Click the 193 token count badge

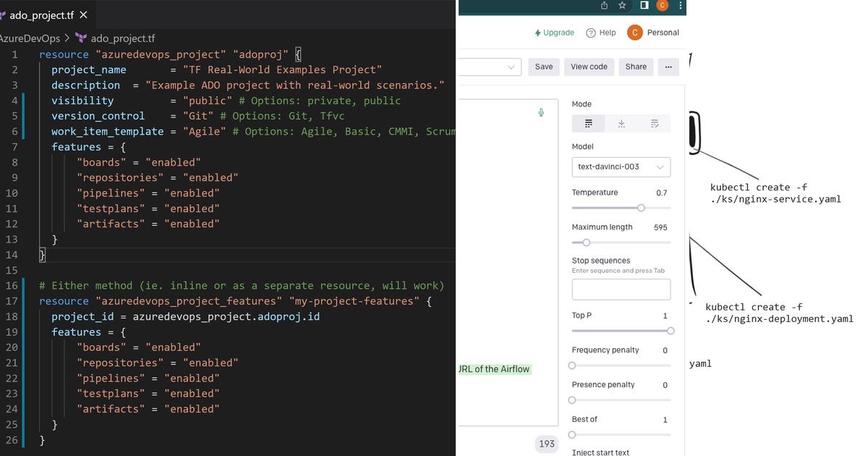click(547, 444)
